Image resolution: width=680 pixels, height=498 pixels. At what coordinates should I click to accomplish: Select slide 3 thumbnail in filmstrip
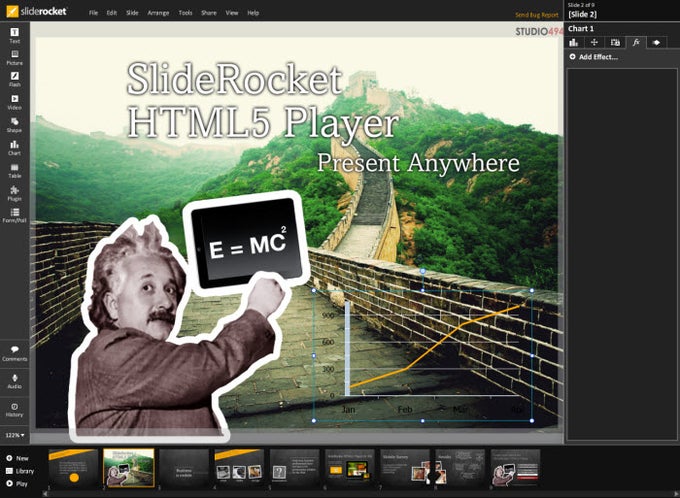pos(184,469)
